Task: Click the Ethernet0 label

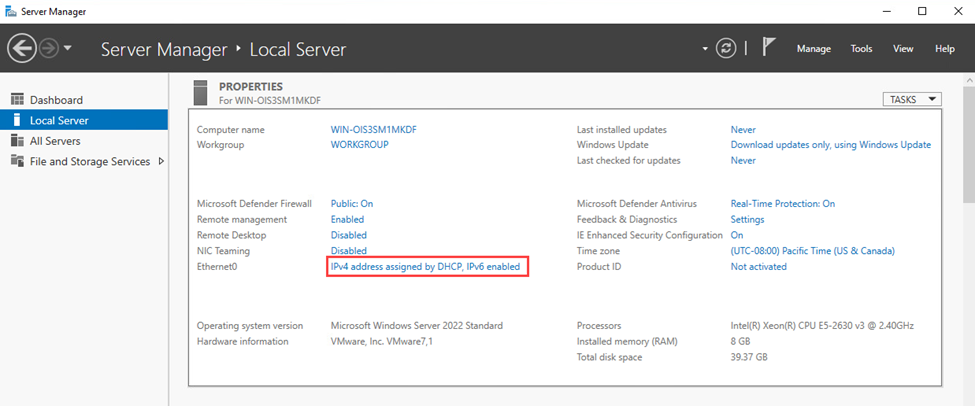Action: pos(218,266)
